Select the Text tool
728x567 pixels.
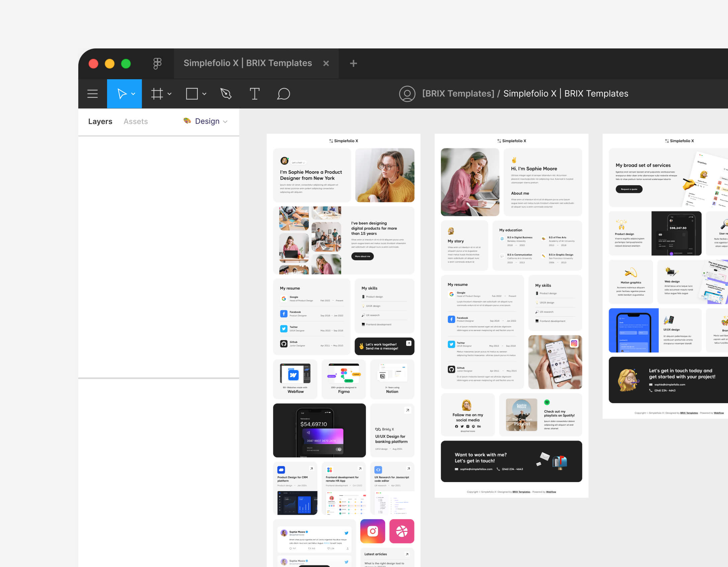(x=255, y=94)
